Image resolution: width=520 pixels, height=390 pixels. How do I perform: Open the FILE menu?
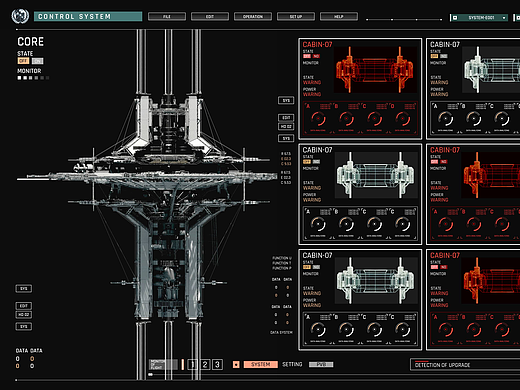167,16
